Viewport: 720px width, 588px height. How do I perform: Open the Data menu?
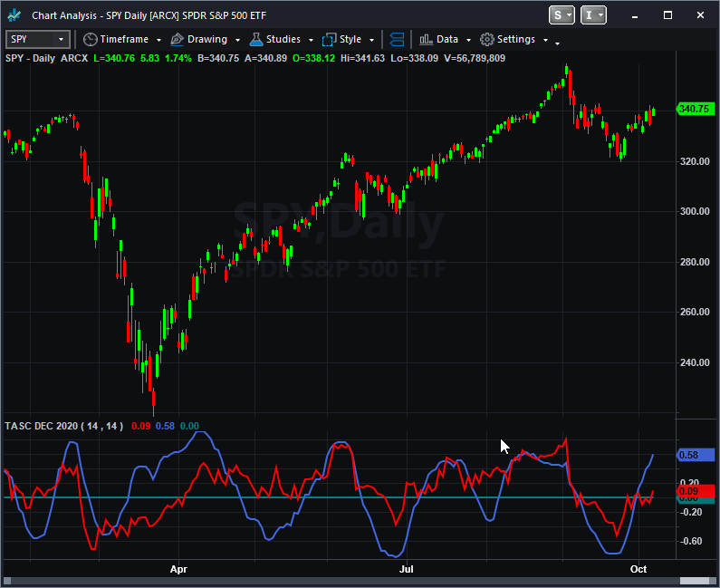point(447,40)
